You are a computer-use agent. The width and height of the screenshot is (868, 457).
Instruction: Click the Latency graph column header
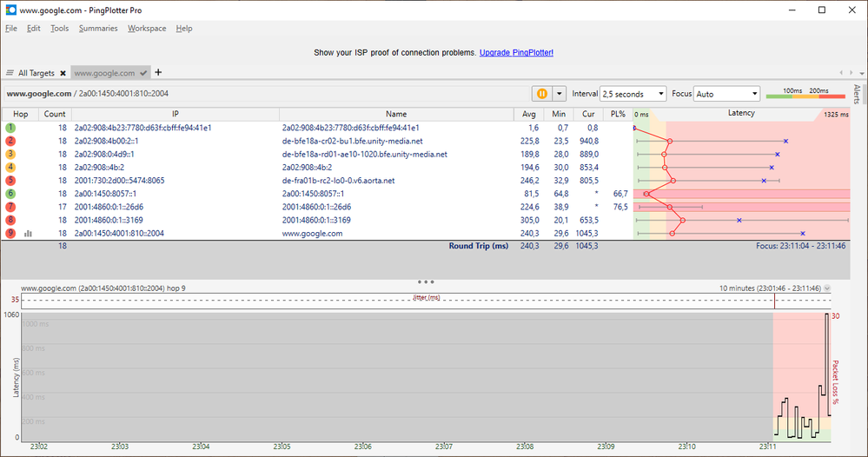(741, 114)
